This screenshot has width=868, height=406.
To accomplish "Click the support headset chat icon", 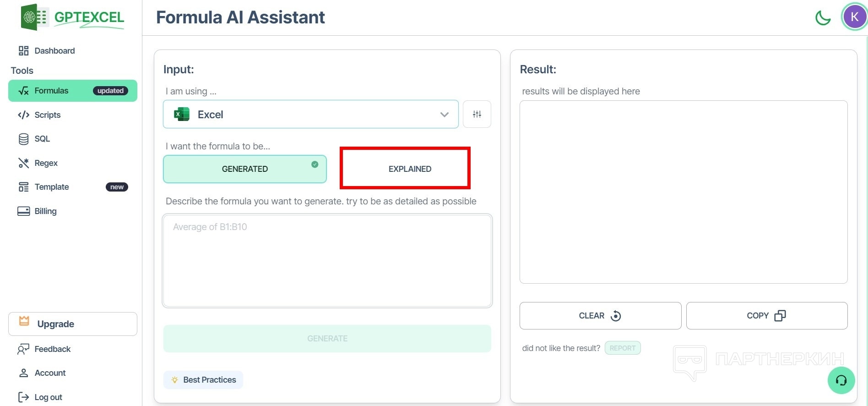I will point(841,380).
